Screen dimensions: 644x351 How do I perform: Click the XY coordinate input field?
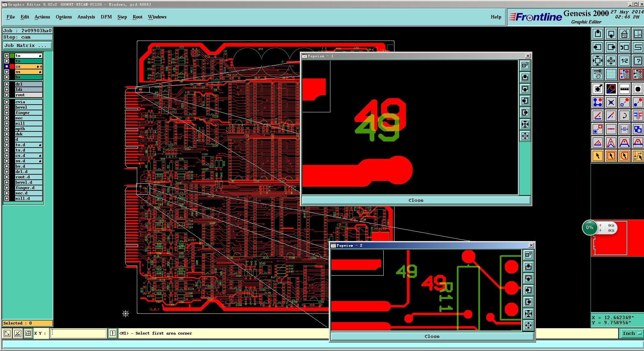[78, 333]
